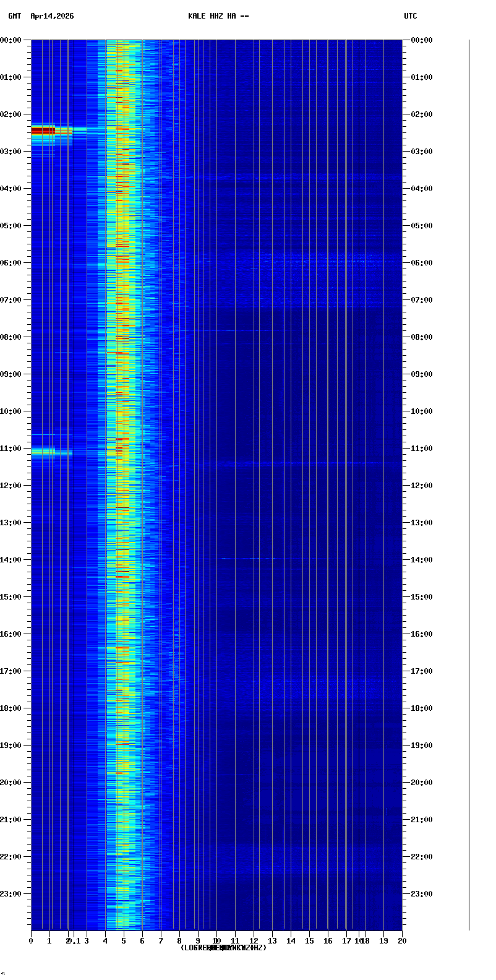Click the 15:00 label on left time axis

[11, 597]
